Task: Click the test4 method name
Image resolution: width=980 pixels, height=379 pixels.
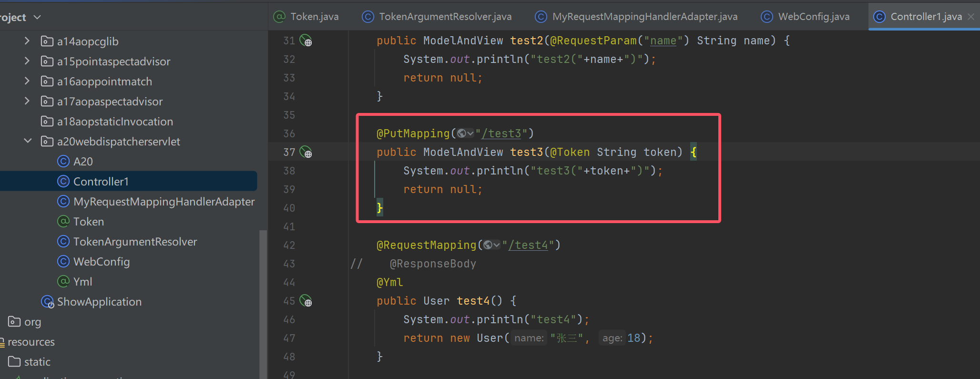Action: click(x=473, y=301)
